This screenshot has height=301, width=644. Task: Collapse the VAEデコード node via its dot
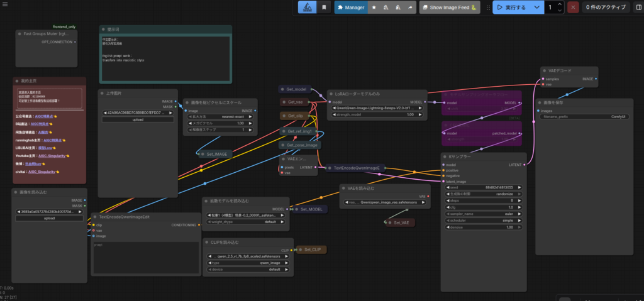click(x=545, y=71)
